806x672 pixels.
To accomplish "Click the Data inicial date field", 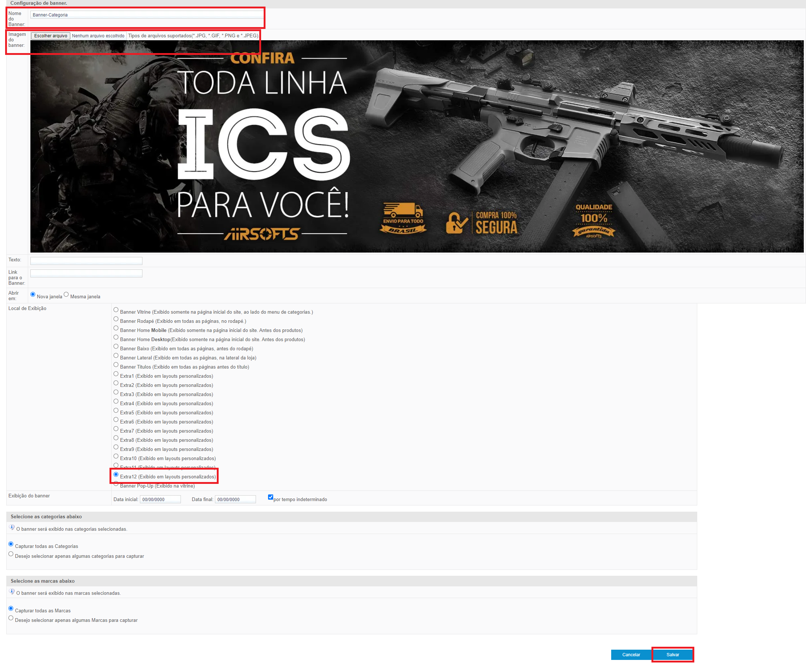I will (x=160, y=500).
